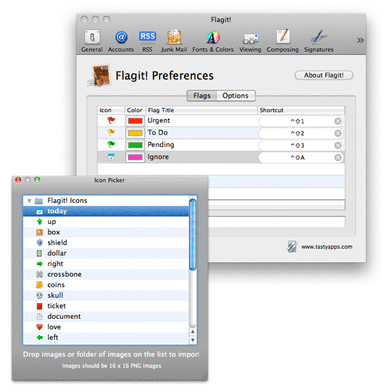The image size is (386, 392).
Task: Open Junk Mail preferences
Action: [174, 41]
